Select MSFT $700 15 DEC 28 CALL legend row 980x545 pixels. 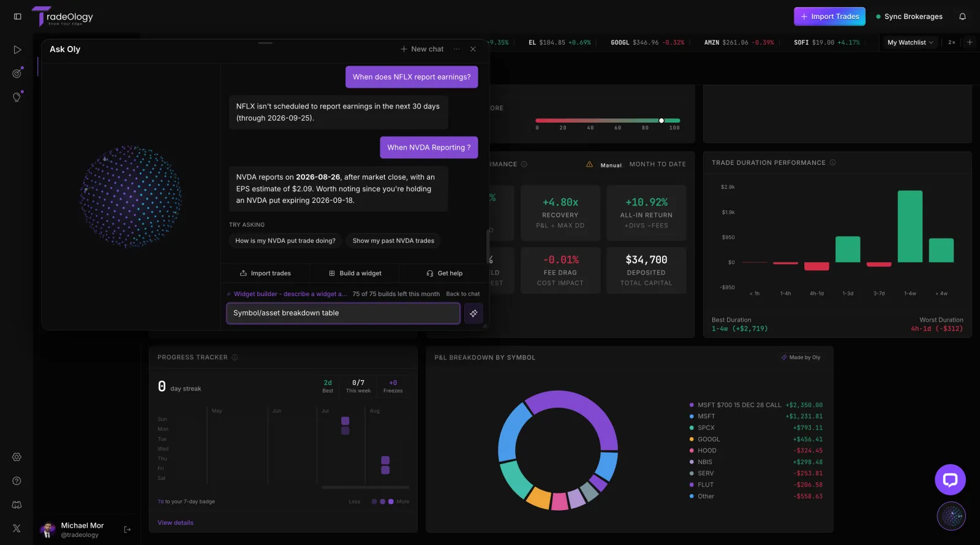point(756,405)
